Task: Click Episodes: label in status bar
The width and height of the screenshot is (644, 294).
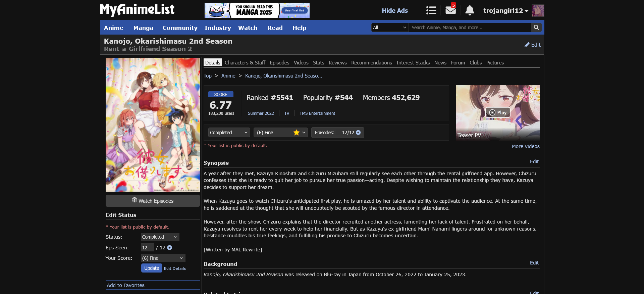Action: pos(324,133)
